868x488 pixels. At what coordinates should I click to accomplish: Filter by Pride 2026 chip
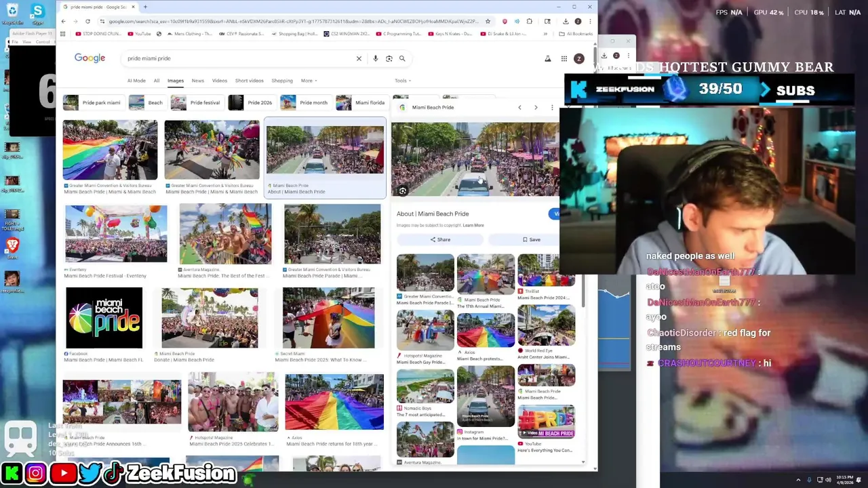(252, 102)
